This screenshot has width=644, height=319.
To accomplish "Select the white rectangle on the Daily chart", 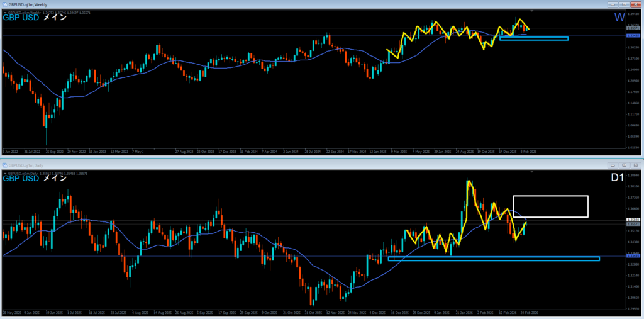I will click(x=550, y=197).
